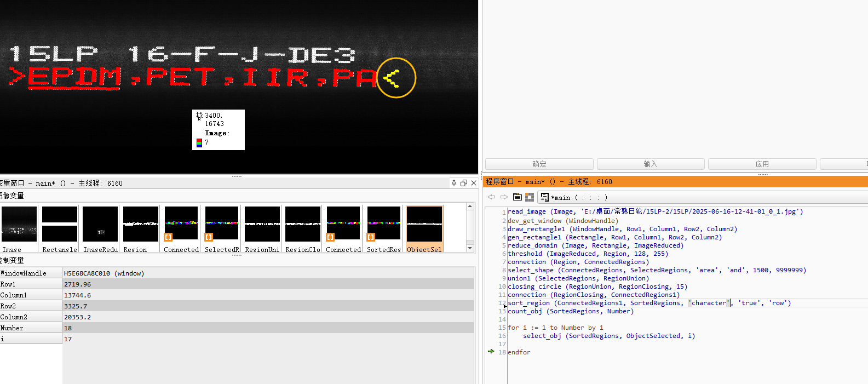Select the Column1 control variable row
The height and width of the screenshot is (384, 868).
[237, 295]
